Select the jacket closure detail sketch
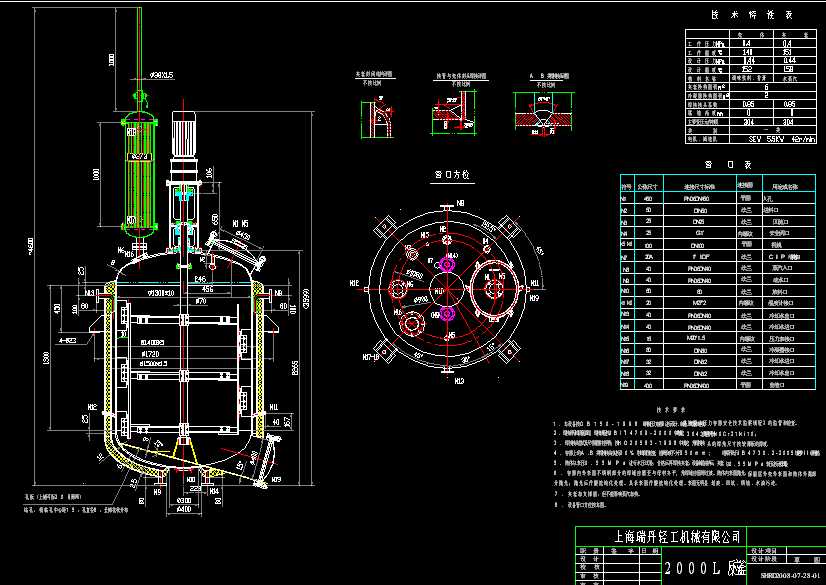The height and width of the screenshot is (585, 826). pyautogui.click(x=377, y=117)
